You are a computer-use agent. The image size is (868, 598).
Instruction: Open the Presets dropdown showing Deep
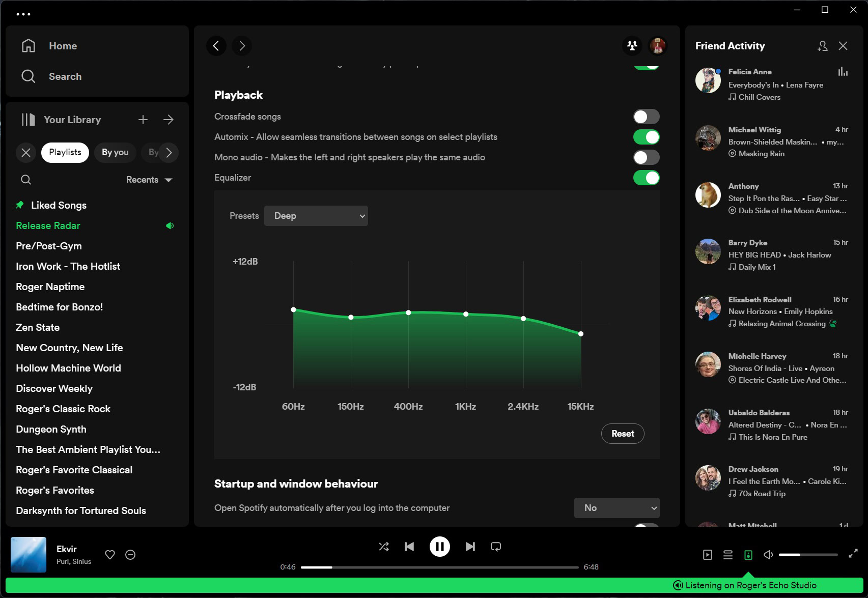click(316, 216)
